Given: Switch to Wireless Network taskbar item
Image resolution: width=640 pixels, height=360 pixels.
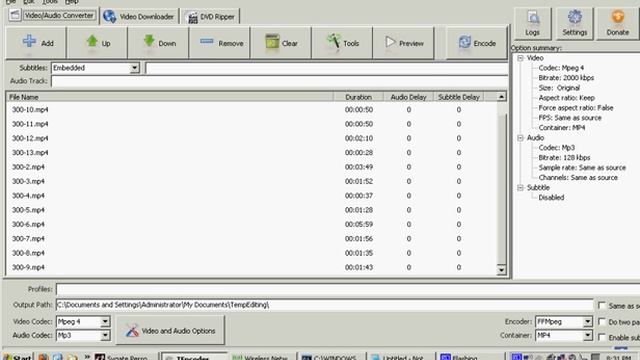Looking at the screenshot, I should (x=261, y=357).
